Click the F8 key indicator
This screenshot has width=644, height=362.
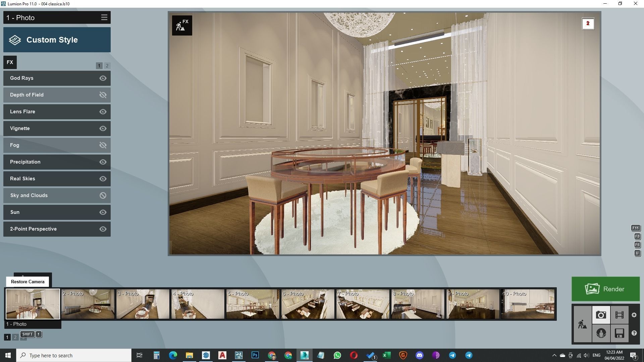(637, 237)
